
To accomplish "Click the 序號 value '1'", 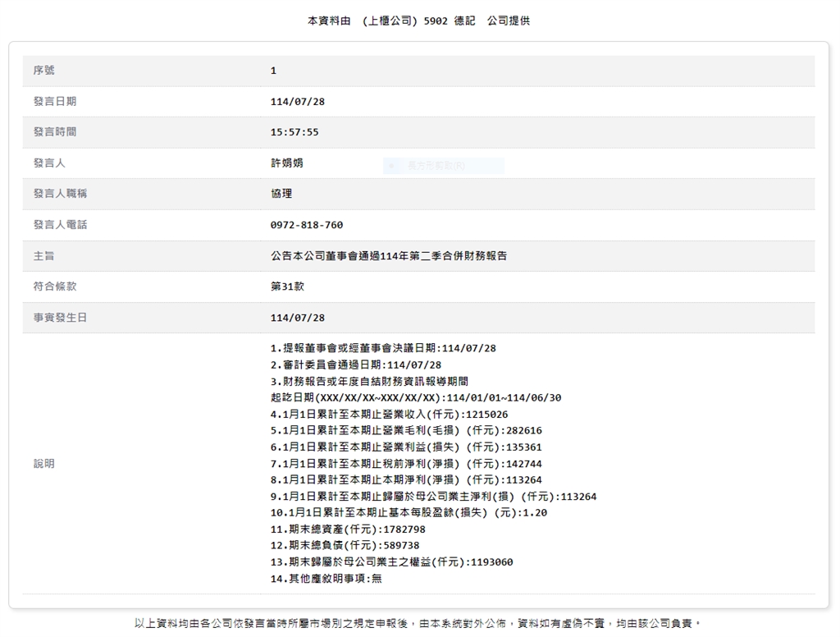I will click(x=273, y=71).
